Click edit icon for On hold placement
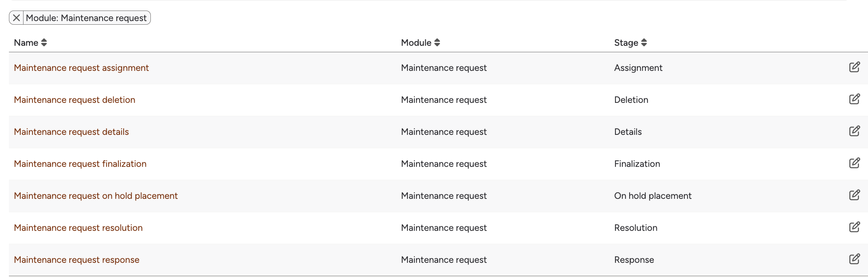This screenshot has height=277, width=868. 855,195
